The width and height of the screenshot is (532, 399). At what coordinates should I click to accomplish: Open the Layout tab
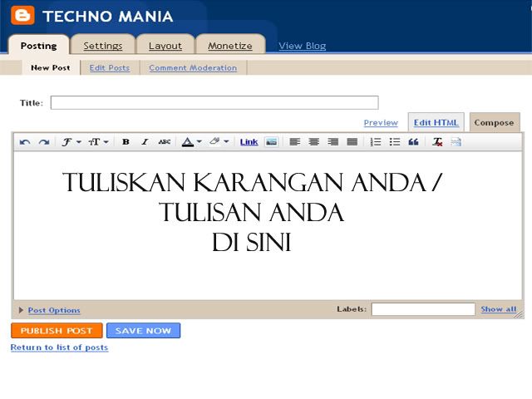tap(165, 46)
